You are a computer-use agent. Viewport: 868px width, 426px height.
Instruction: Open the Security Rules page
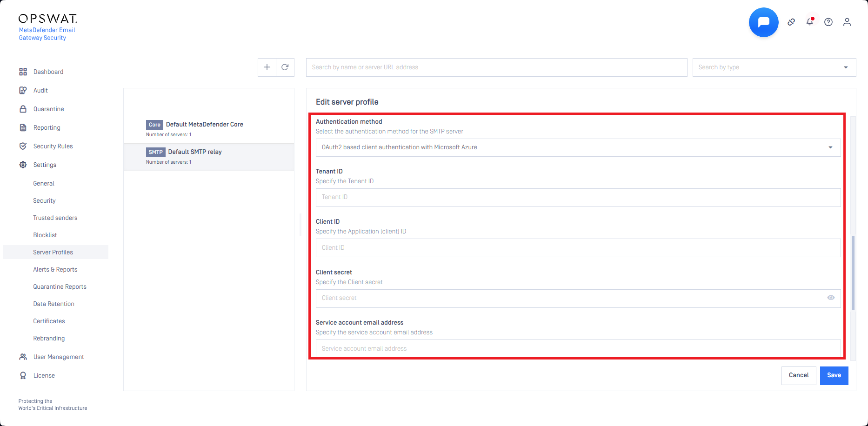(x=53, y=146)
